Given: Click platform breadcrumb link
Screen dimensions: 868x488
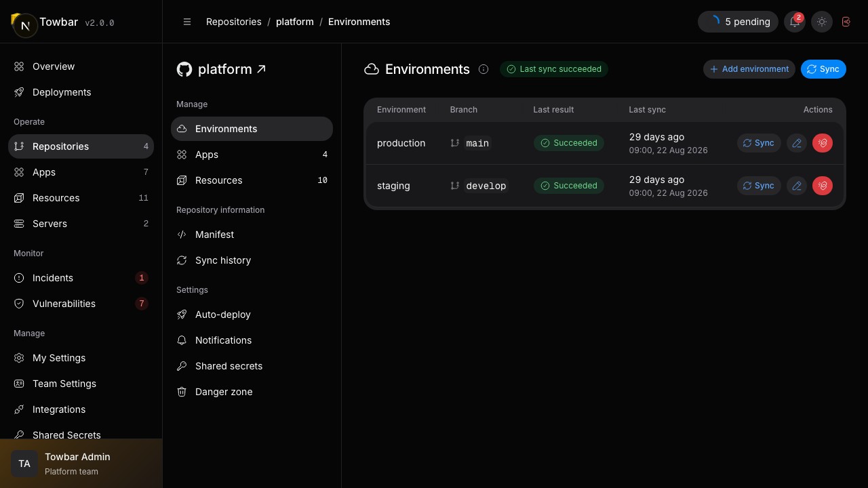Looking at the screenshot, I should [295, 22].
